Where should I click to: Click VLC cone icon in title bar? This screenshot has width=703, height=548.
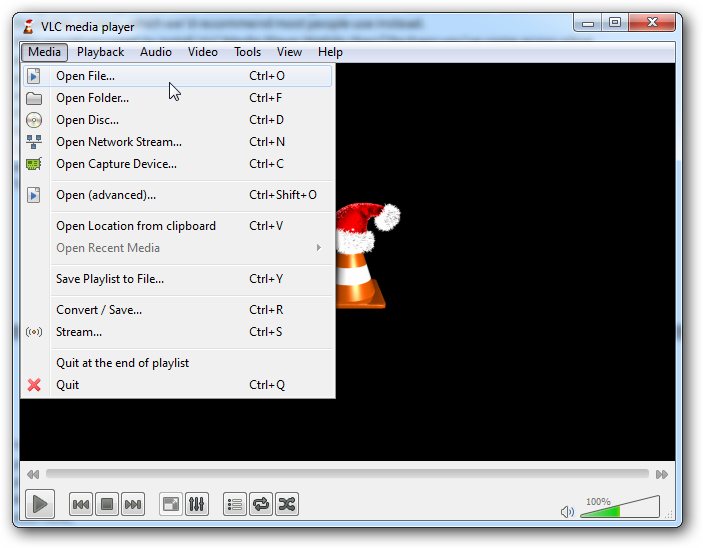[29, 27]
